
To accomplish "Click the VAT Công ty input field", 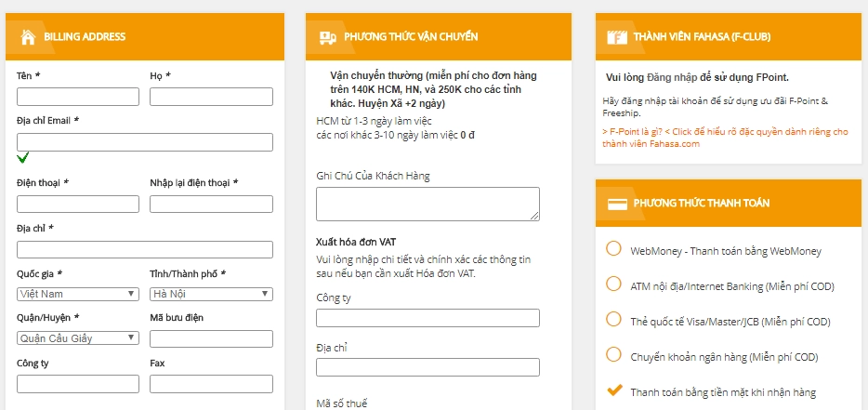I will pyautogui.click(x=427, y=318).
